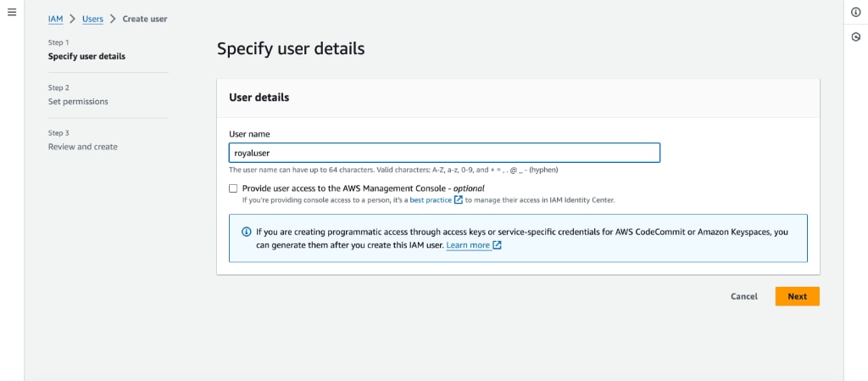Enable AWS Management Console access checkbox
The height and width of the screenshot is (381, 868).
tap(233, 188)
